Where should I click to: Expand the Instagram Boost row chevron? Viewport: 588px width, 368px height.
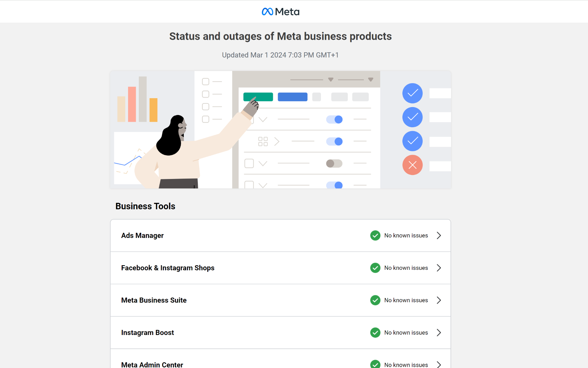click(439, 333)
